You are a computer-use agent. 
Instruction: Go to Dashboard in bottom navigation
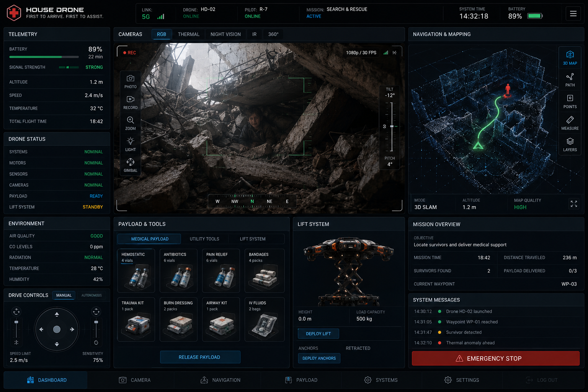[46, 380]
